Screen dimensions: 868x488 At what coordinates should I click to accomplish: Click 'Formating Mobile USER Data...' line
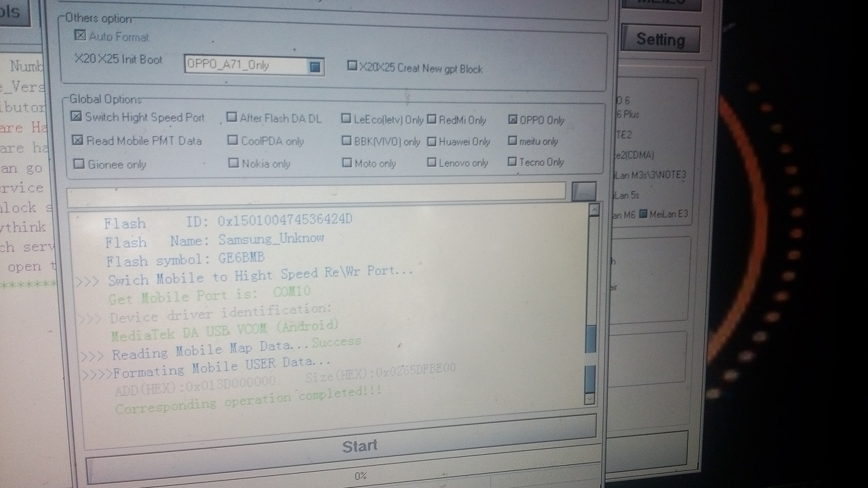tap(205, 367)
